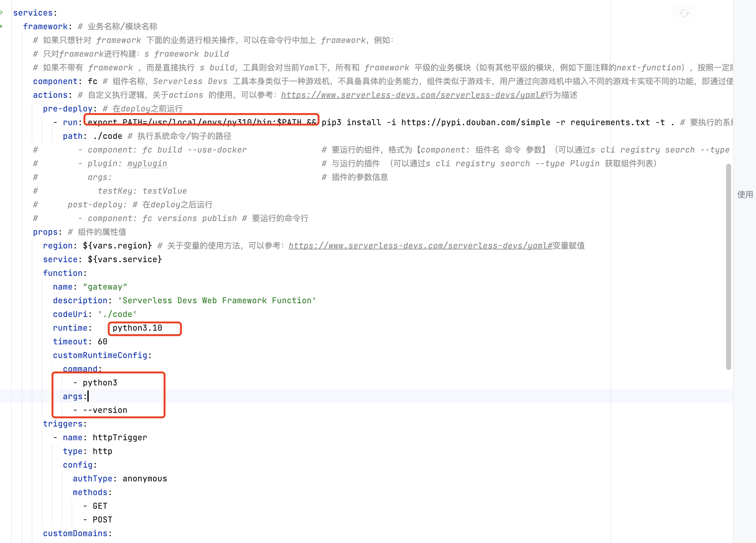Image resolution: width=756 pixels, height=543 pixels.
Task: Click the "pre-deploy:" key
Action: tap(70, 109)
